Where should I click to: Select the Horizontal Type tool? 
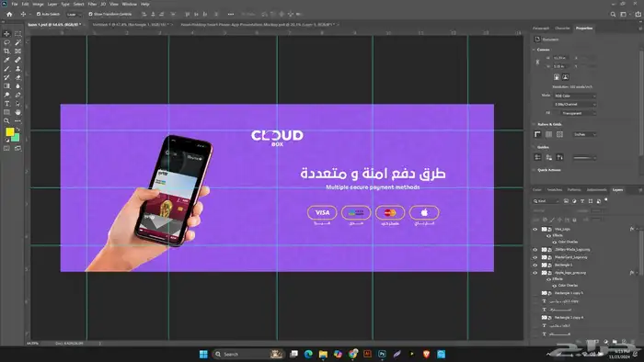click(x=6, y=104)
